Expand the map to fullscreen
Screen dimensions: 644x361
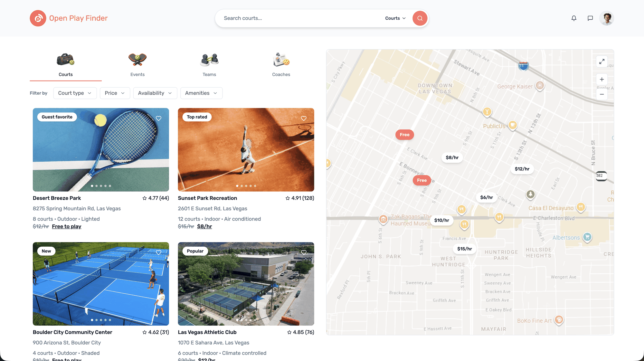pyautogui.click(x=602, y=61)
